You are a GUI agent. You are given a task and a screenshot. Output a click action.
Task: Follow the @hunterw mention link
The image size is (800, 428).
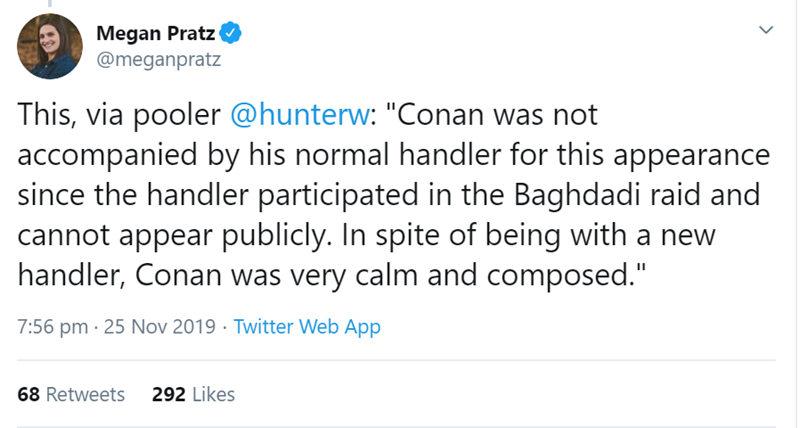(298, 115)
